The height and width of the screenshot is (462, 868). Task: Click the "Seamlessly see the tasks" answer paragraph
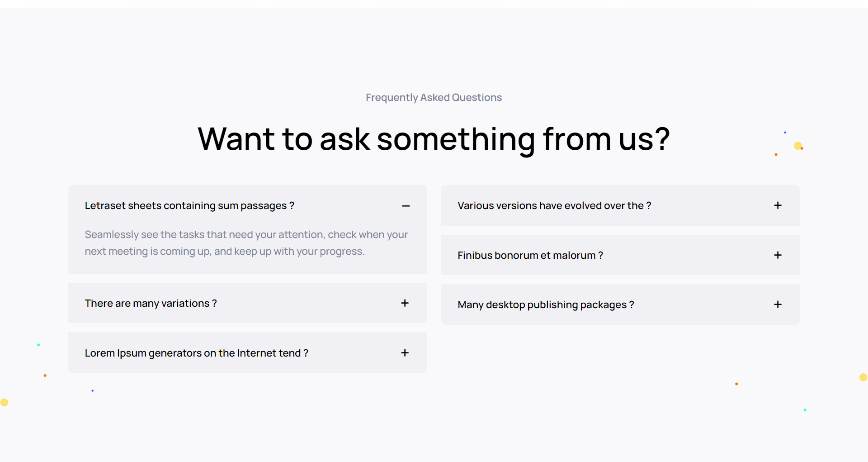[x=246, y=243]
